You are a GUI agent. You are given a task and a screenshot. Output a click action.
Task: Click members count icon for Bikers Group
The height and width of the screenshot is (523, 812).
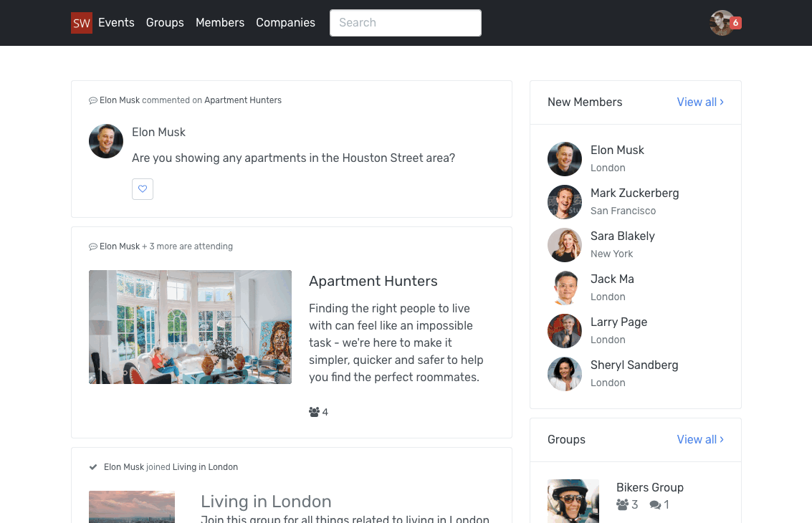pyautogui.click(x=622, y=504)
